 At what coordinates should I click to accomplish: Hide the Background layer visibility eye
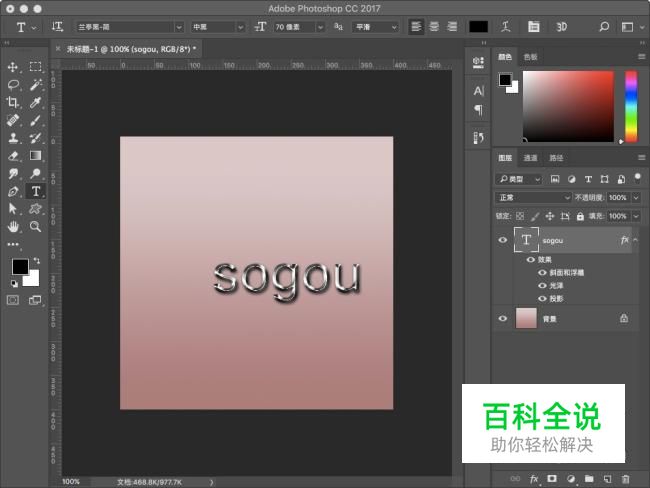(502, 318)
